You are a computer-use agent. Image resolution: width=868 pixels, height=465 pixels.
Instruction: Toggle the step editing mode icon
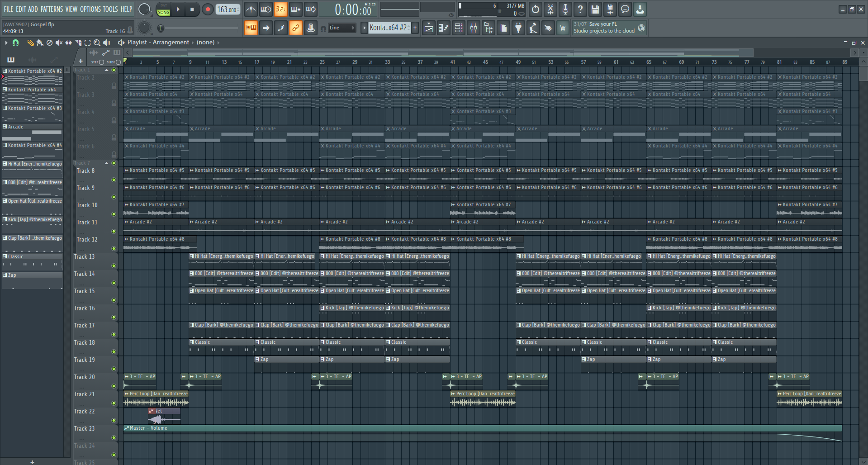point(281,28)
